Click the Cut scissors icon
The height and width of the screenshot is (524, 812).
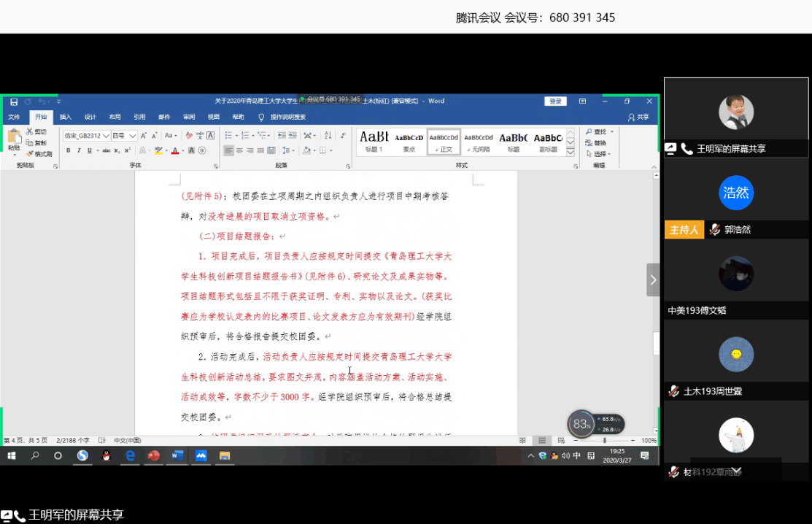tap(29, 131)
